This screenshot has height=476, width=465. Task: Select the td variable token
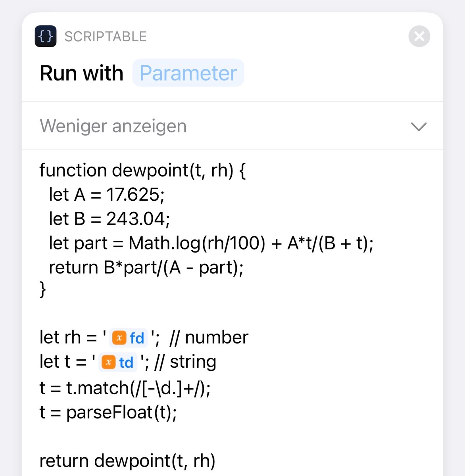(x=126, y=363)
